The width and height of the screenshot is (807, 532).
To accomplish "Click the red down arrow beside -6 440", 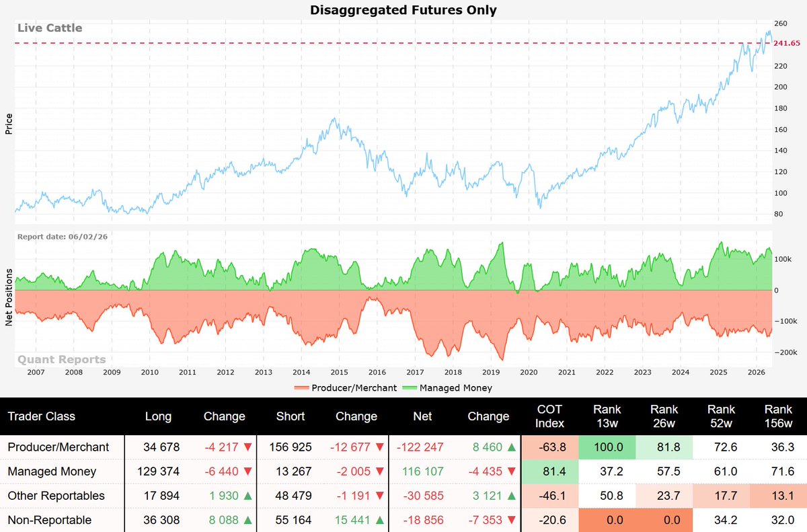I will coord(249,471).
